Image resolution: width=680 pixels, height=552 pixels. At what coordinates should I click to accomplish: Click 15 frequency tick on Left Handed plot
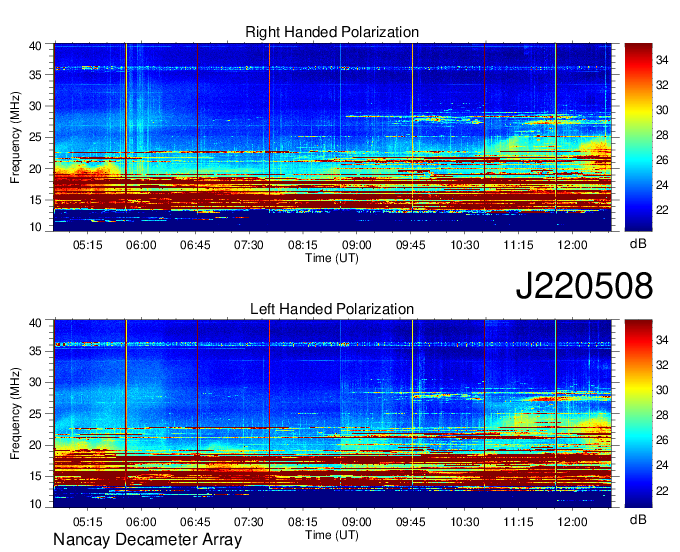click(35, 476)
